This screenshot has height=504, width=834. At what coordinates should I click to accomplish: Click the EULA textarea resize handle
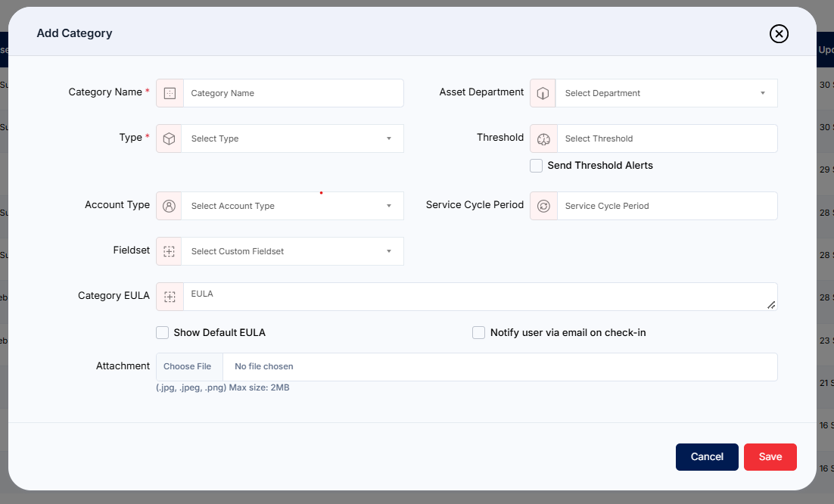coord(771,305)
